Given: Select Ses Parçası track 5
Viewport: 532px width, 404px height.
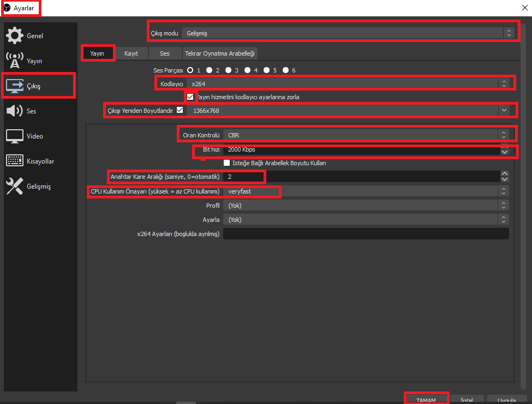Looking at the screenshot, I should click(x=267, y=70).
